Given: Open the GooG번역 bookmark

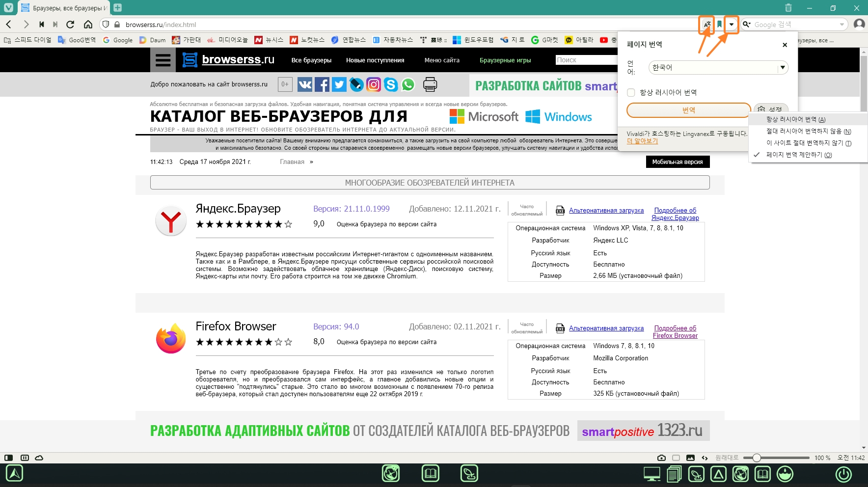Looking at the screenshot, I should click(77, 40).
